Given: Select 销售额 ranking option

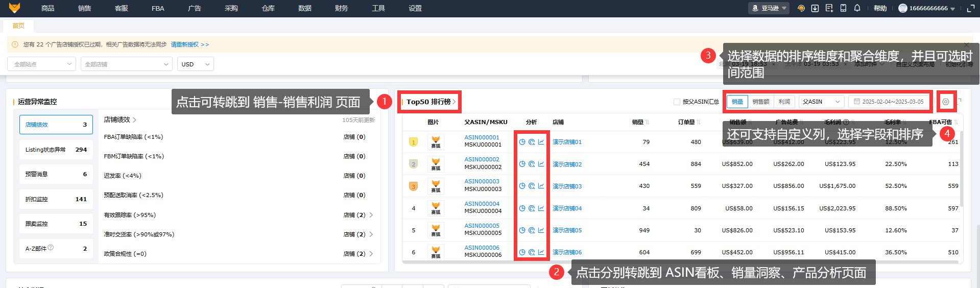Looking at the screenshot, I should 760,102.
